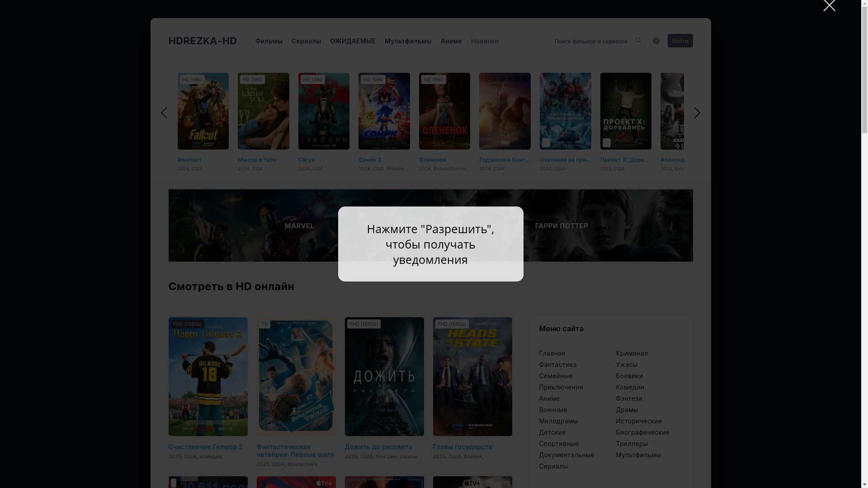Viewport: 868px width, 488px height.
Task: Click the Войти login button
Action: [x=680, y=41]
